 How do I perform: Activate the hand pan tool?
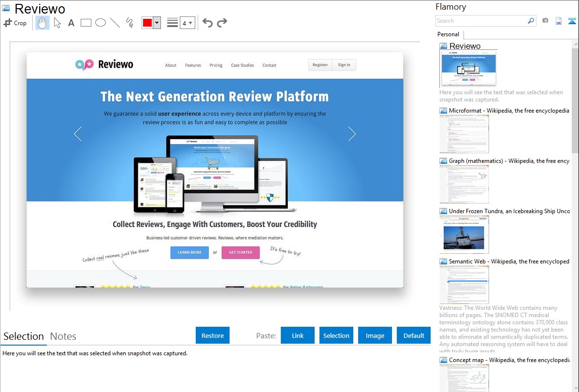point(42,23)
